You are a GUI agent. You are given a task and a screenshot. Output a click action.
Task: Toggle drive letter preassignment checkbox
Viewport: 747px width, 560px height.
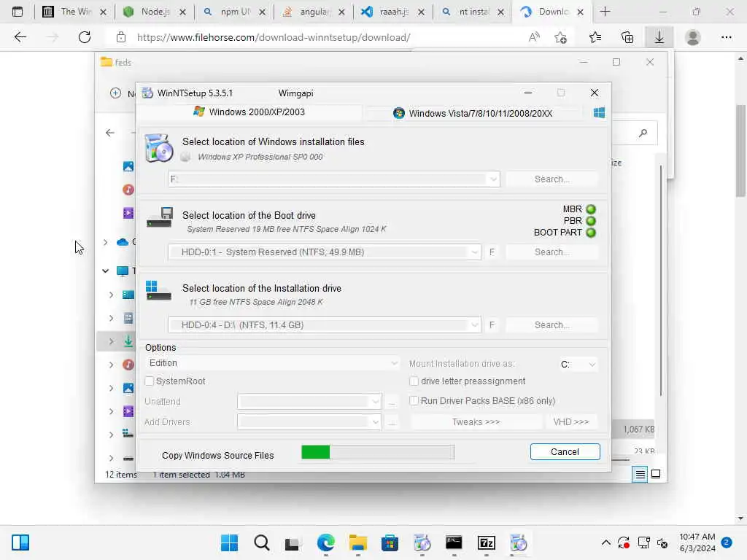[x=414, y=381]
